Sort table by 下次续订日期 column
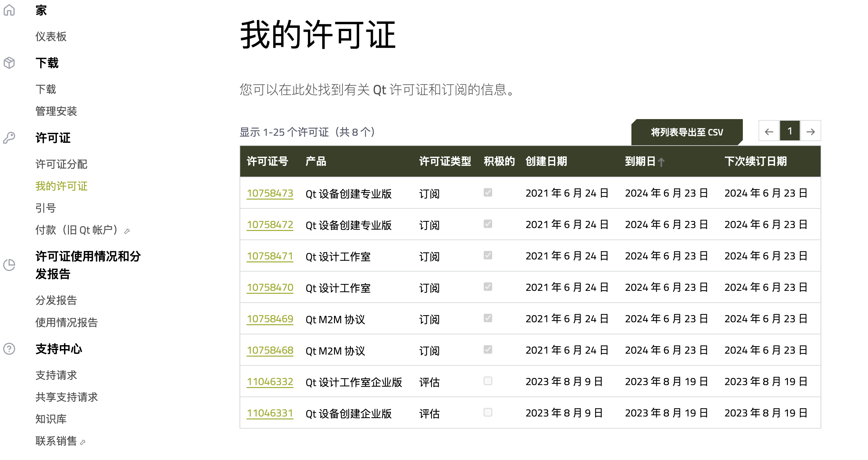 coord(756,162)
